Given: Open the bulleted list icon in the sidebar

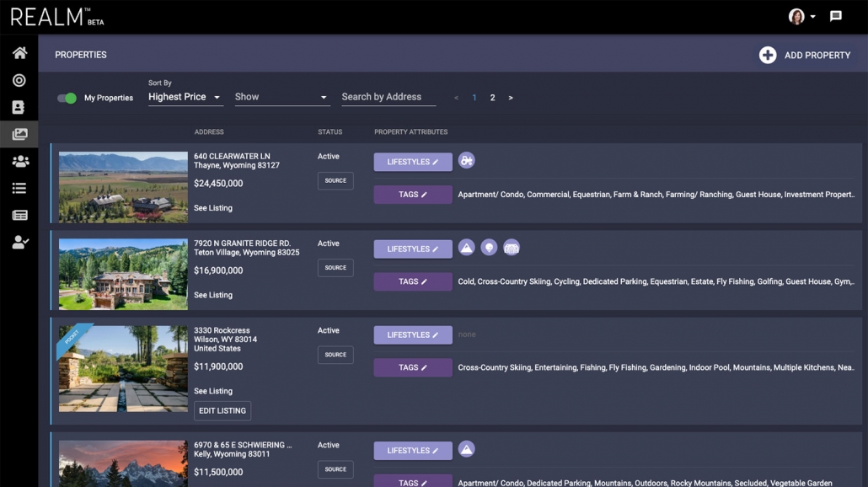Looking at the screenshot, I should pos(19,189).
